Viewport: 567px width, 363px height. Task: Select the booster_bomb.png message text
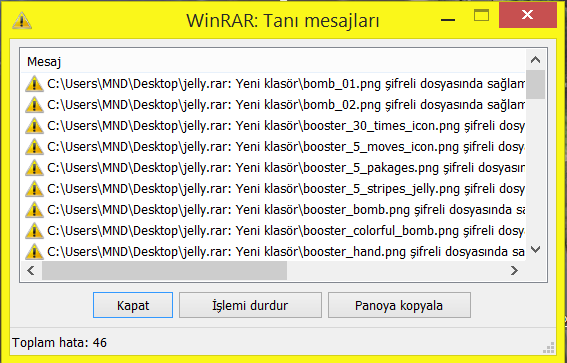click(x=286, y=210)
